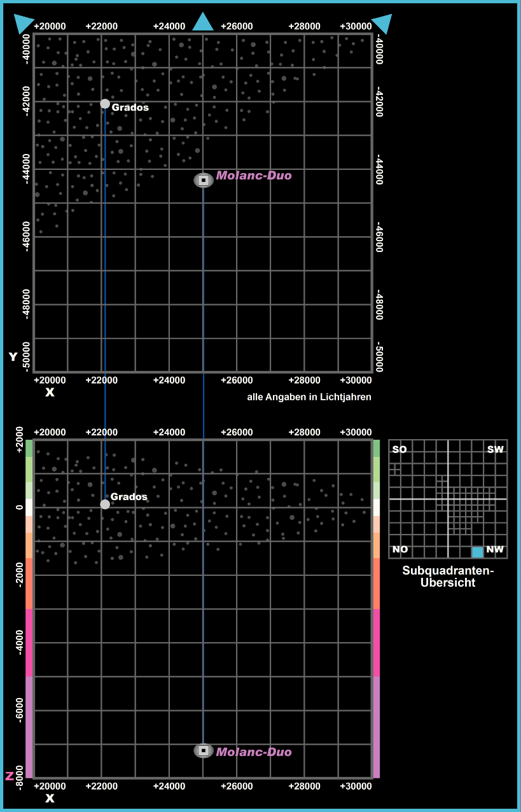
Task: Choose the SO quadrant in the overview
Action: click(x=399, y=450)
